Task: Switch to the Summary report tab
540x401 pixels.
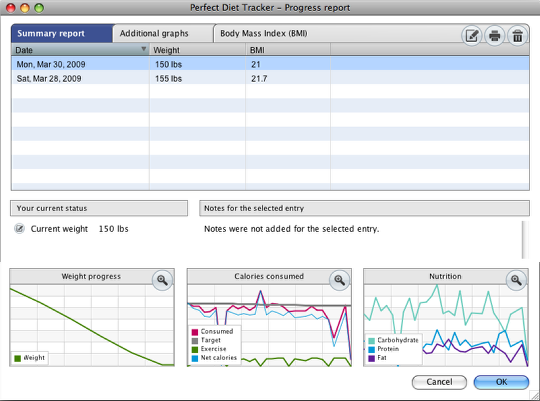Action: (62, 33)
